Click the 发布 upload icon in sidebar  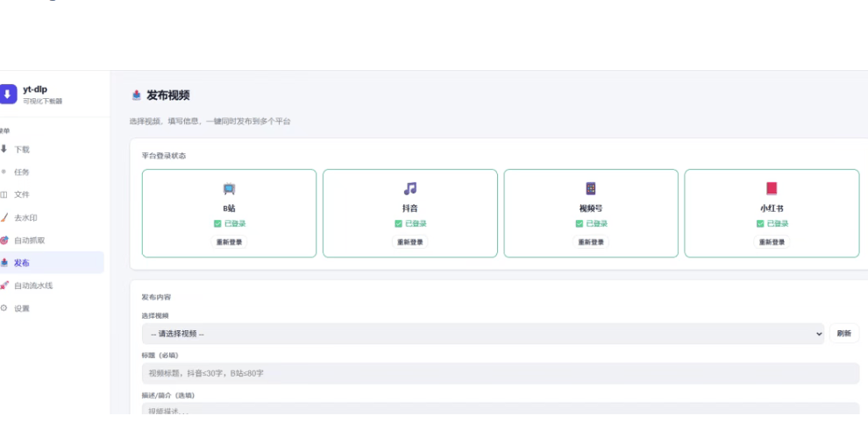click(x=4, y=263)
